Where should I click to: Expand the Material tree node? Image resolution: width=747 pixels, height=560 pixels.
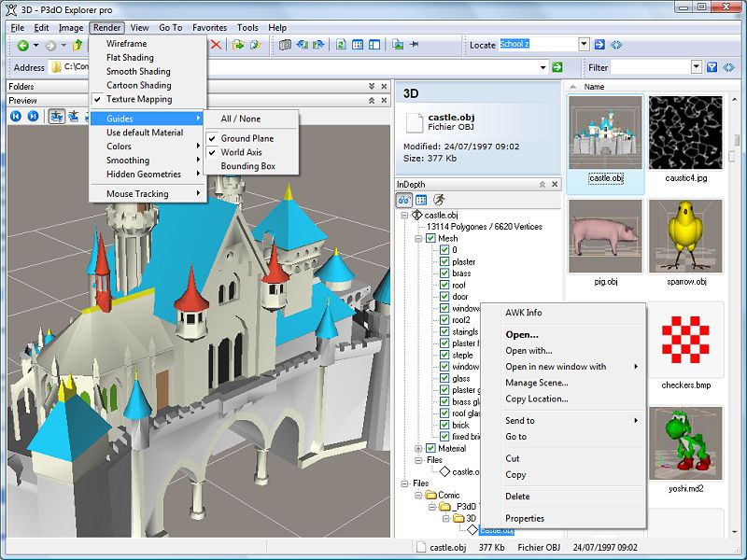(x=418, y=448)
